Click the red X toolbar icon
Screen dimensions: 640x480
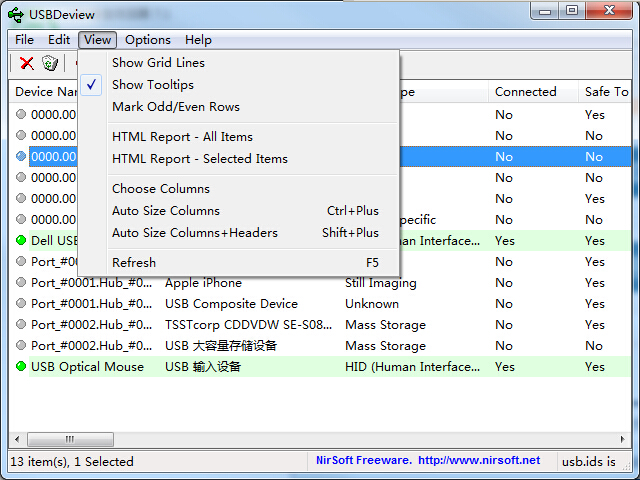click(x=27, y=64)
